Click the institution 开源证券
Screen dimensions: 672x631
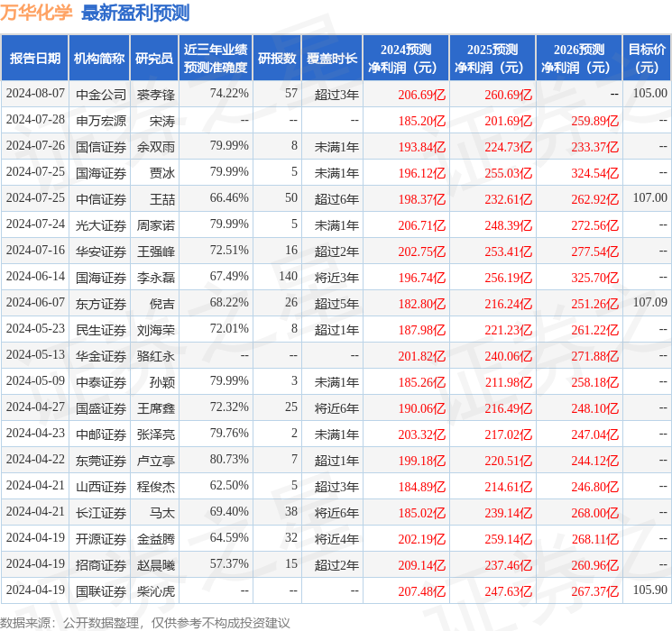pos(101,539)
